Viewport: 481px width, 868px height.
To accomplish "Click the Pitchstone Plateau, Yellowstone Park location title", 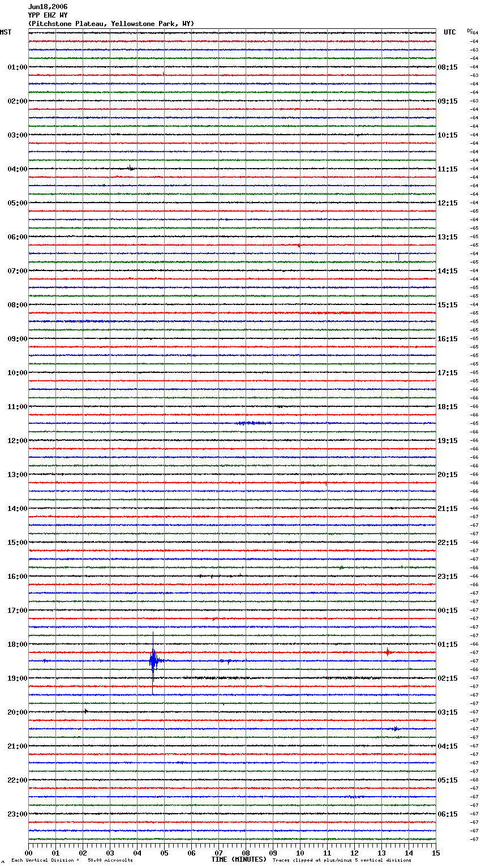I will 111,24.
